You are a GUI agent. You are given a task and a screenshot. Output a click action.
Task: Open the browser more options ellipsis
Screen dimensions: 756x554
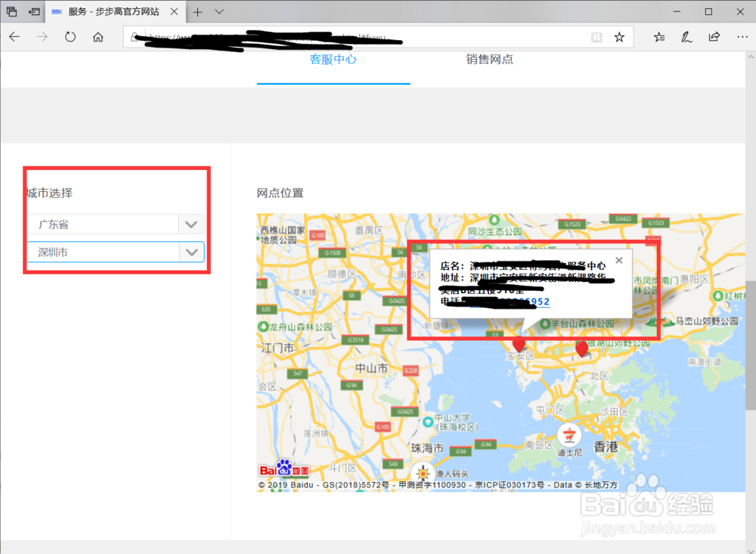[x=742, y=37]
